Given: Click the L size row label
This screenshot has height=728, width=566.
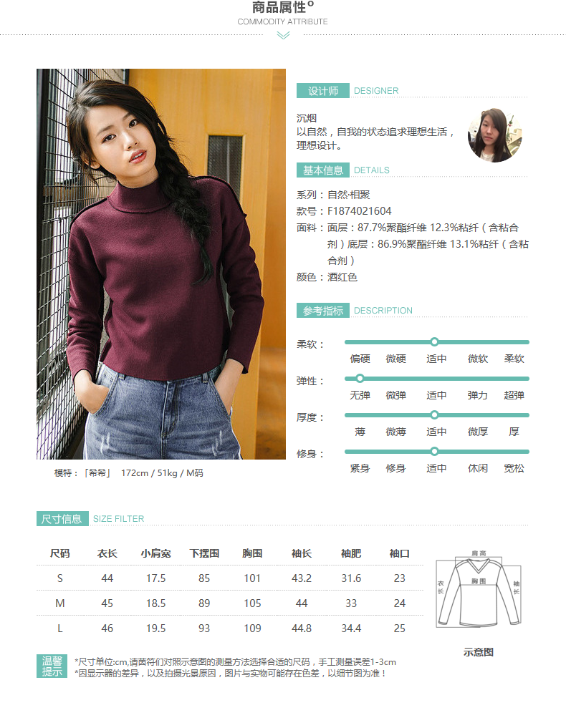Looking at the screenshot, I should point(60,628).
